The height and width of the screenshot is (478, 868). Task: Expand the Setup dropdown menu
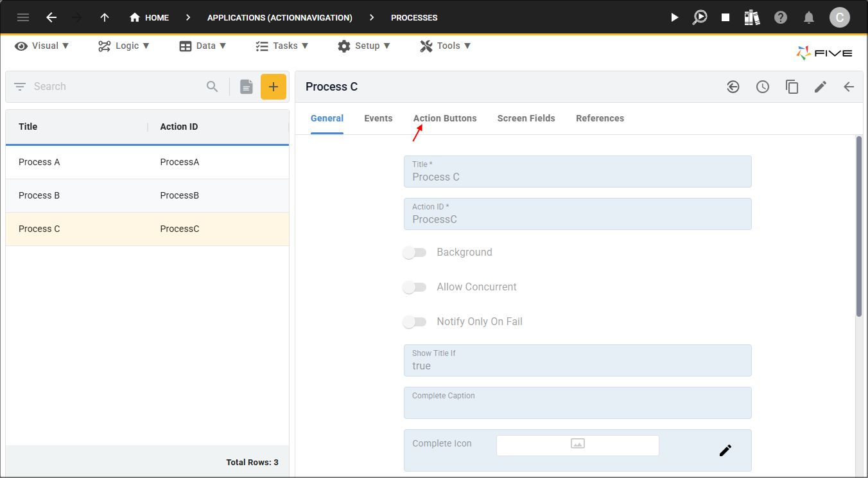pos(363,46)
